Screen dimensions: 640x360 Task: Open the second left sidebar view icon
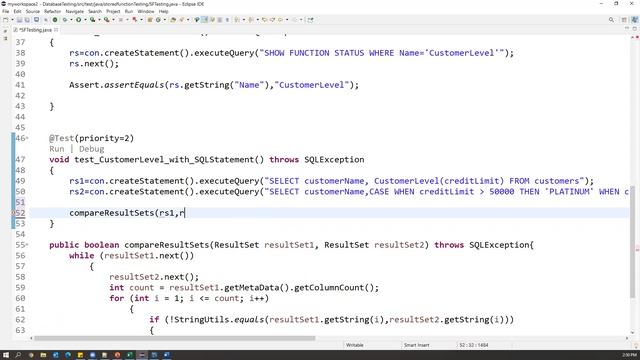[x=5, y=38]
